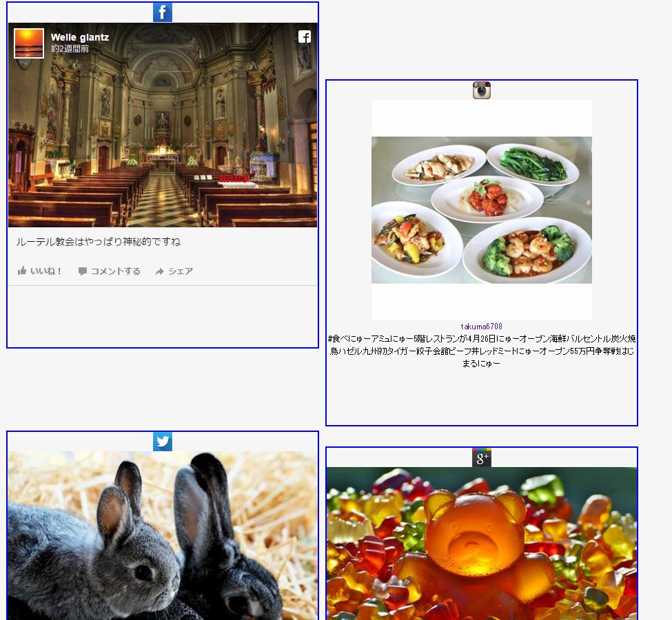
Task: Click the 約2週間前 timestamp link
Action: pos(70,49)
